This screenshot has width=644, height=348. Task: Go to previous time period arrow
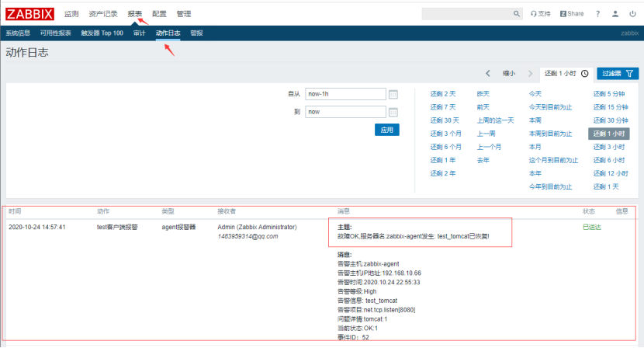[487, 73]
